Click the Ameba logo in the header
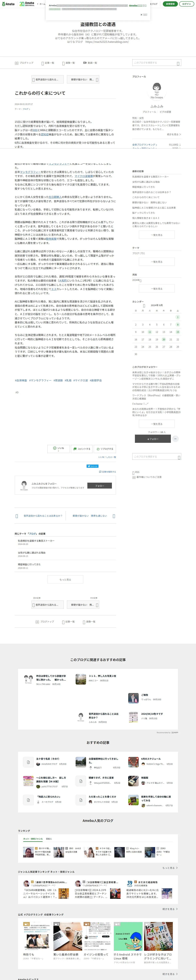 [8, 4]
